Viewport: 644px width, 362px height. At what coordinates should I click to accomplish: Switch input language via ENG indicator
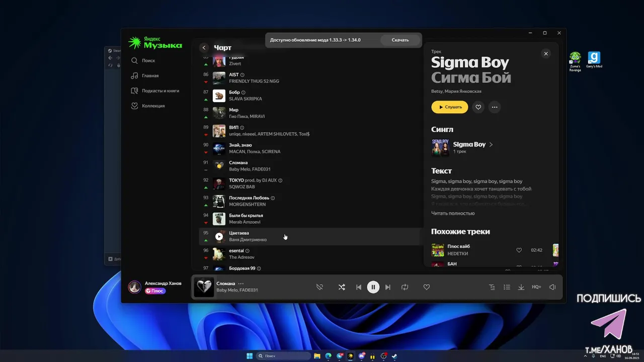tap(603, 356)
